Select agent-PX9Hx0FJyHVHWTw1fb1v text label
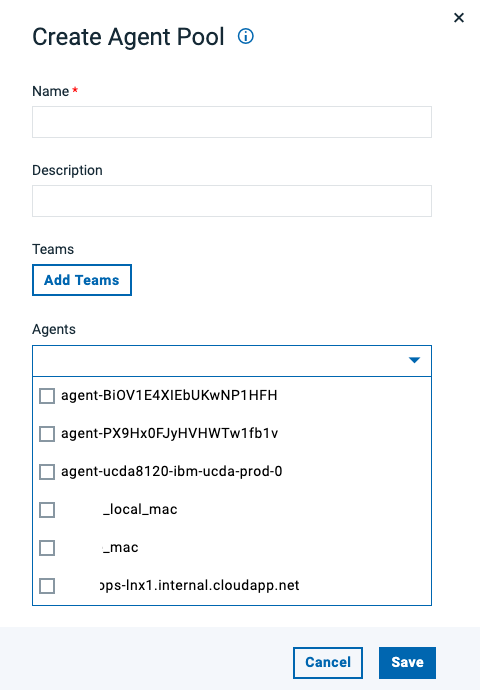The image size is (480, 690). coord(169,434)
